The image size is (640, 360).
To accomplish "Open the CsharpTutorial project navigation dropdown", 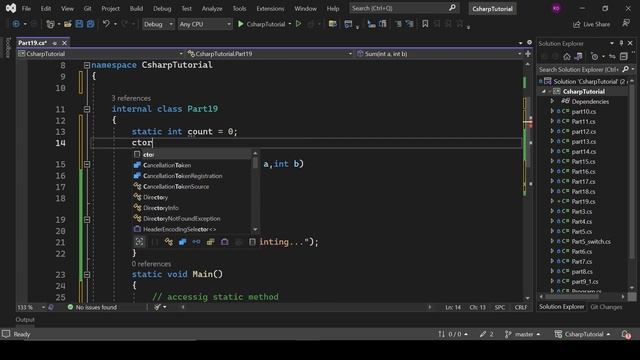I will (x=100, y=54).
